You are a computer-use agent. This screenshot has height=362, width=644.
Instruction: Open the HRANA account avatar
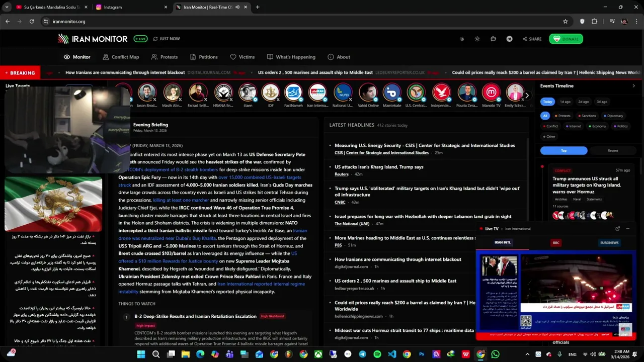(223, 93)
